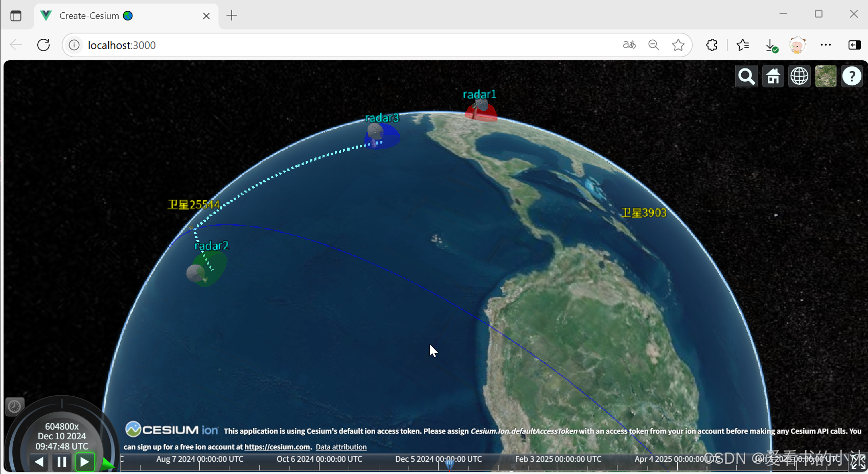Reset camera with the Home view button
Viewport: 868px width, 474px height.
click(773, 77)
